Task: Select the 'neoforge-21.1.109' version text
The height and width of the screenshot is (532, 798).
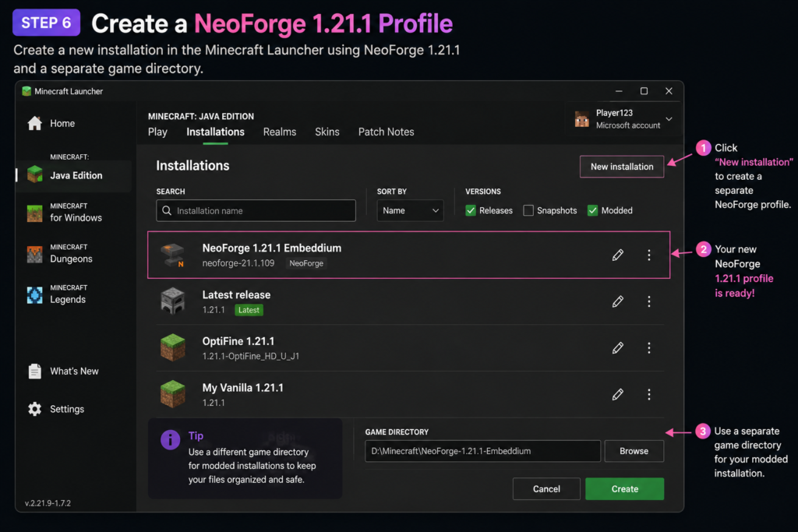Action: (238, 263)
